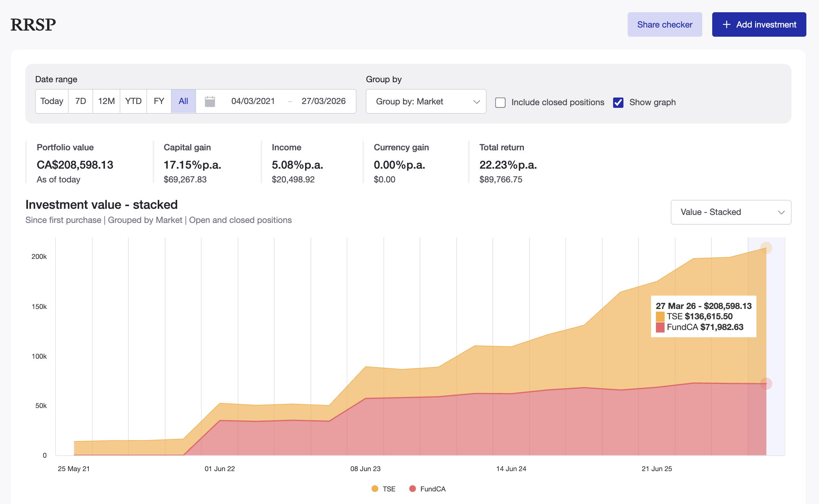819x504 pixels.
Task: Select the YTD date range tab
Action: pos(133,101)
